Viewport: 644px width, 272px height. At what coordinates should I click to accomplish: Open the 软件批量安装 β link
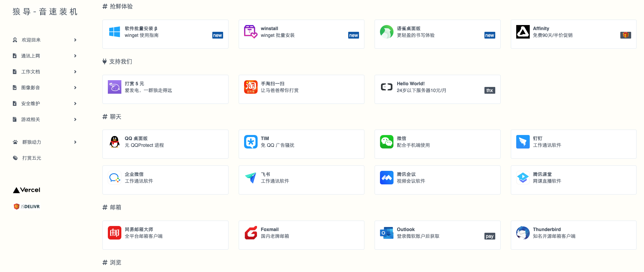141,28
